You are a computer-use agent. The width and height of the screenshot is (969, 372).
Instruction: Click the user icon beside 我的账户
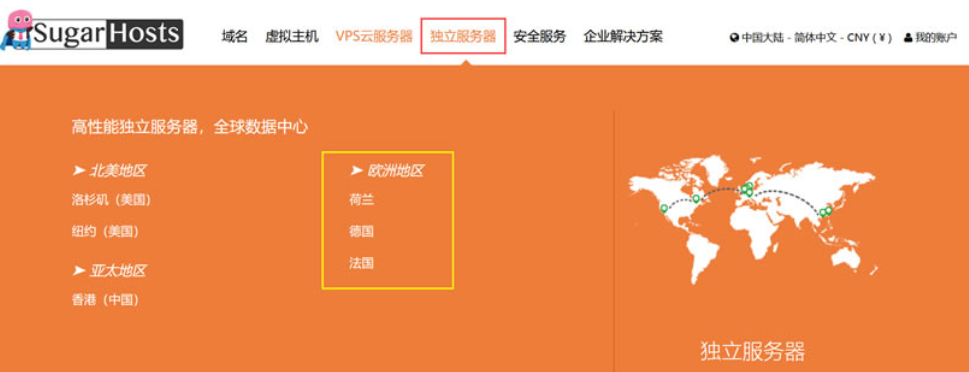coord(908,38)
